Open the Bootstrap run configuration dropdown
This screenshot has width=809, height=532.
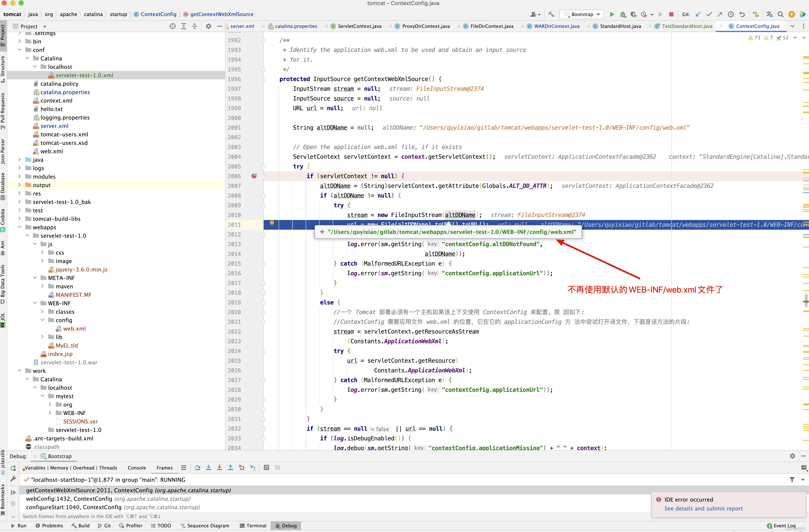582,14
